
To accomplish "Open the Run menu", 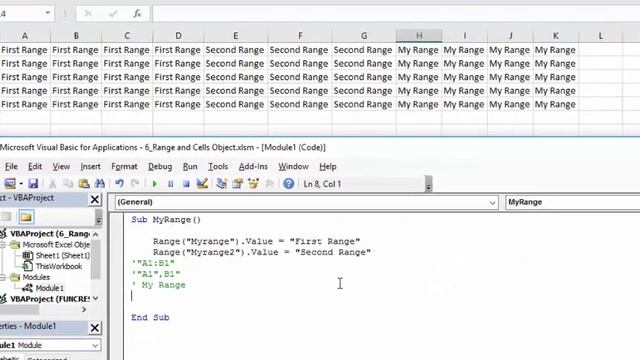I will [x=190, y=167].
